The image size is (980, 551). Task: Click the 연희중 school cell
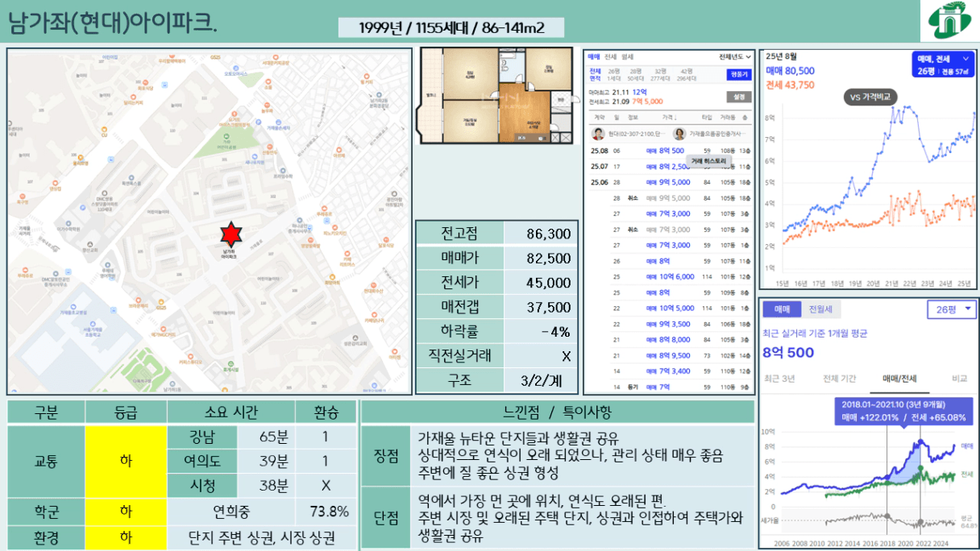point(230,512)
